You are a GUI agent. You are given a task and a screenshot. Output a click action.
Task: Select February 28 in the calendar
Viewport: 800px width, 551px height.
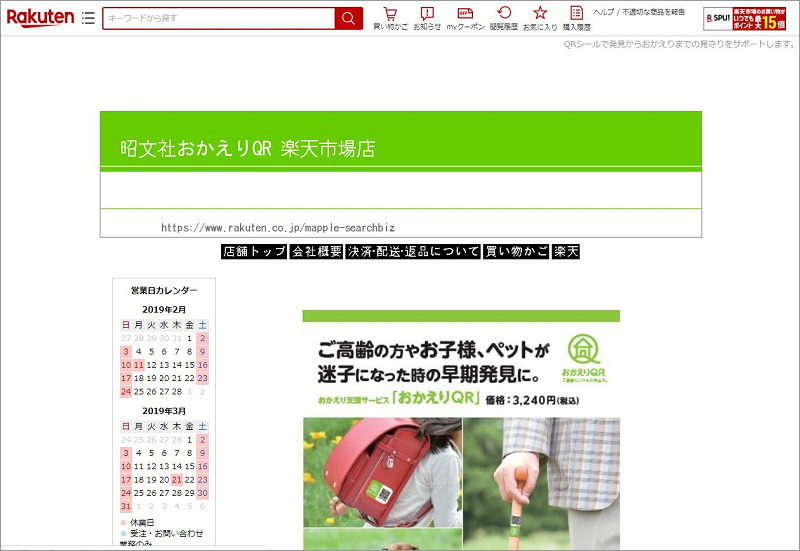tap(177, 391)
